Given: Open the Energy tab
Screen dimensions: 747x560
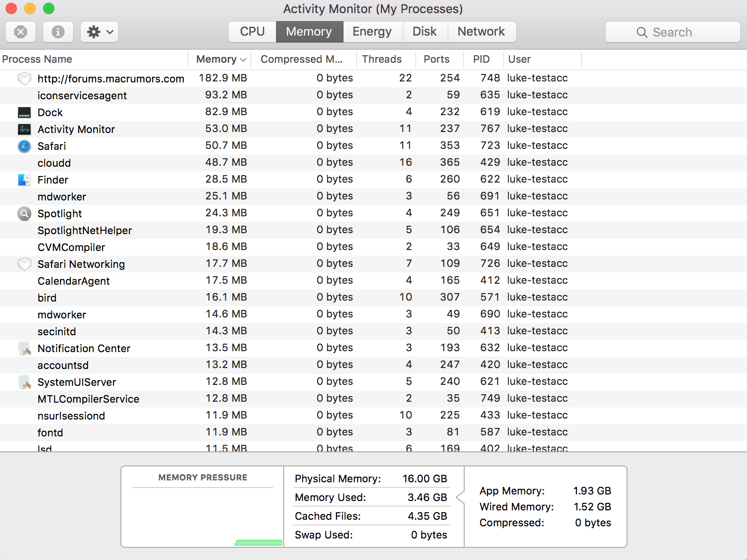Looking at the screenshot, I should coord(373,32).
